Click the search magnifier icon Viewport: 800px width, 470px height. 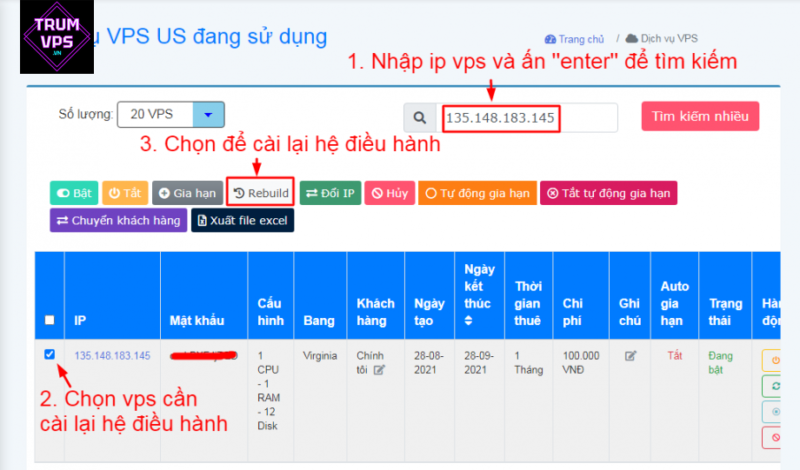click(421, 118)
